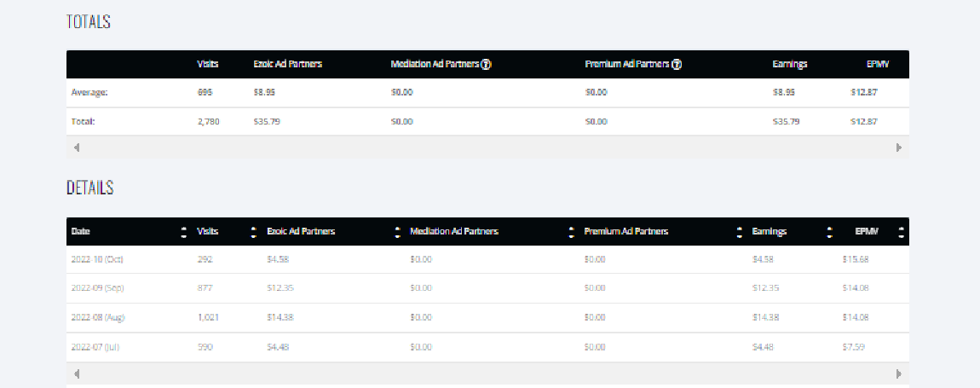This screenshot has height=388, width=980.
Task: Select the 2022-08 (Aug) row
Action: click(487, 318)
